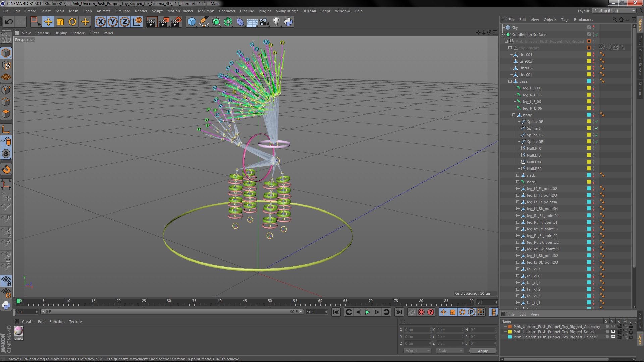Collapse the body object tree
This screenshot has width=644, height=362.
(x=514, y=115)
